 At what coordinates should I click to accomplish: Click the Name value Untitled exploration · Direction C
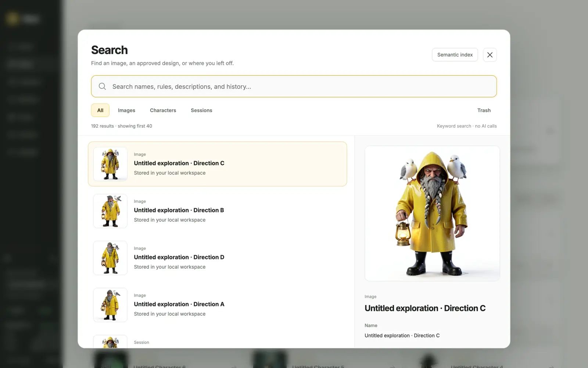[x=402, y=336]
